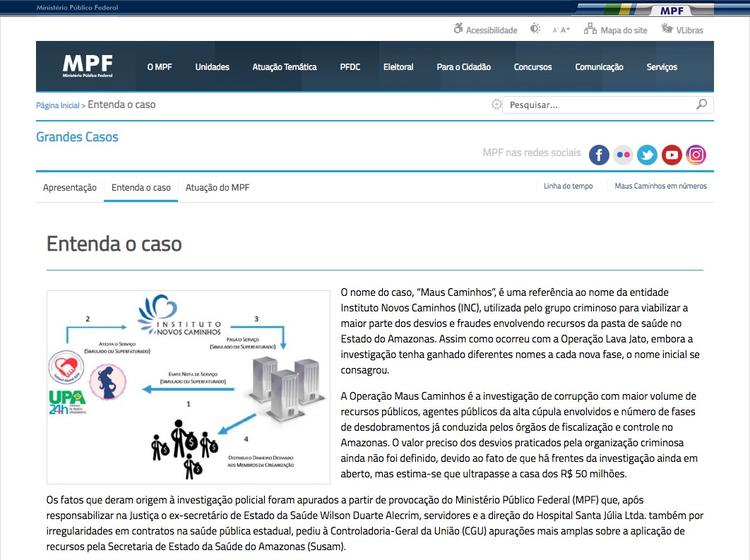The width and height of the screenshot is (750, 560).
Task: Toggle high contrast mode icon
Action: [x=537, y=30]
